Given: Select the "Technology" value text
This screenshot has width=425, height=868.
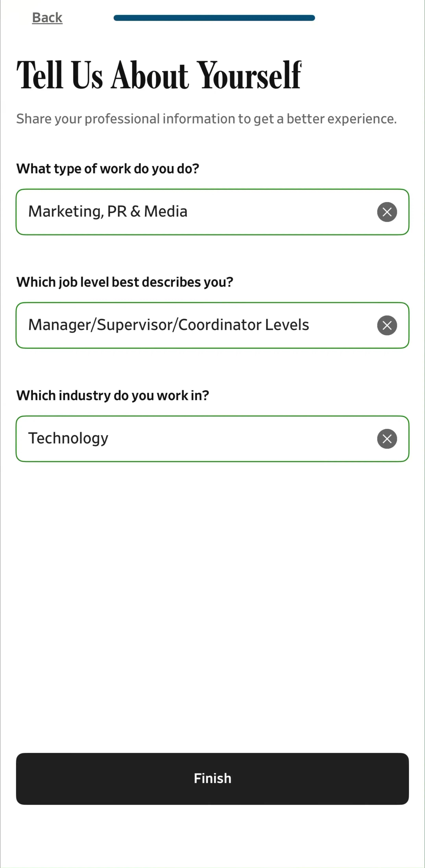Looking at the screenshot, I should (68, 438).
